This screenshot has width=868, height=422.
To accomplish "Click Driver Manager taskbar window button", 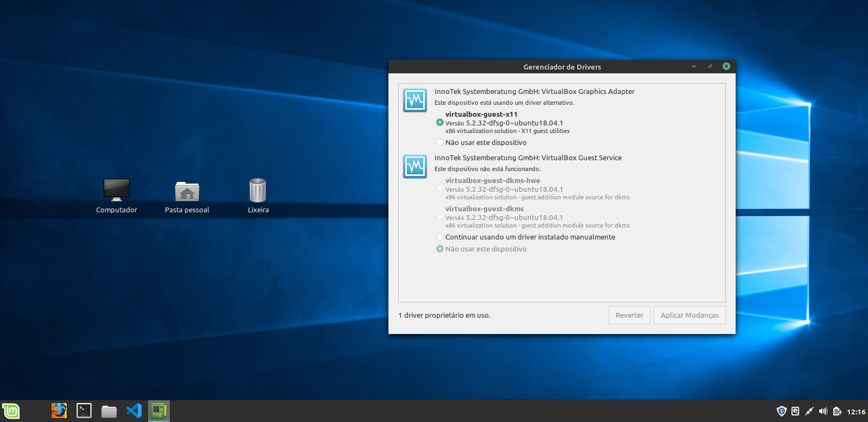I will (159, 411).
